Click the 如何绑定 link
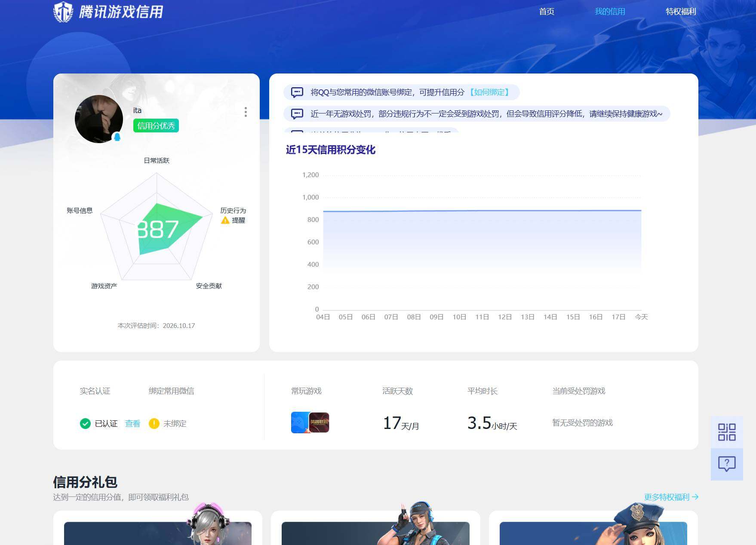This screenshot has height=545, width=756. (489, 92)
